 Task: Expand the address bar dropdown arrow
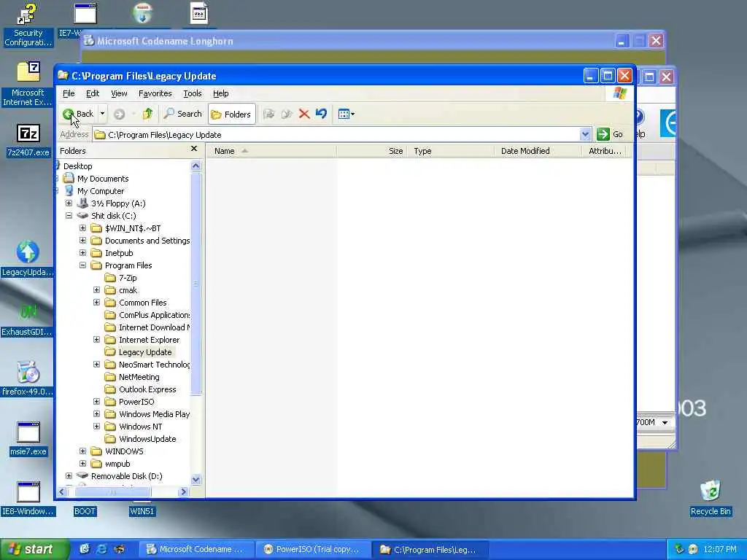click(586, 135)
